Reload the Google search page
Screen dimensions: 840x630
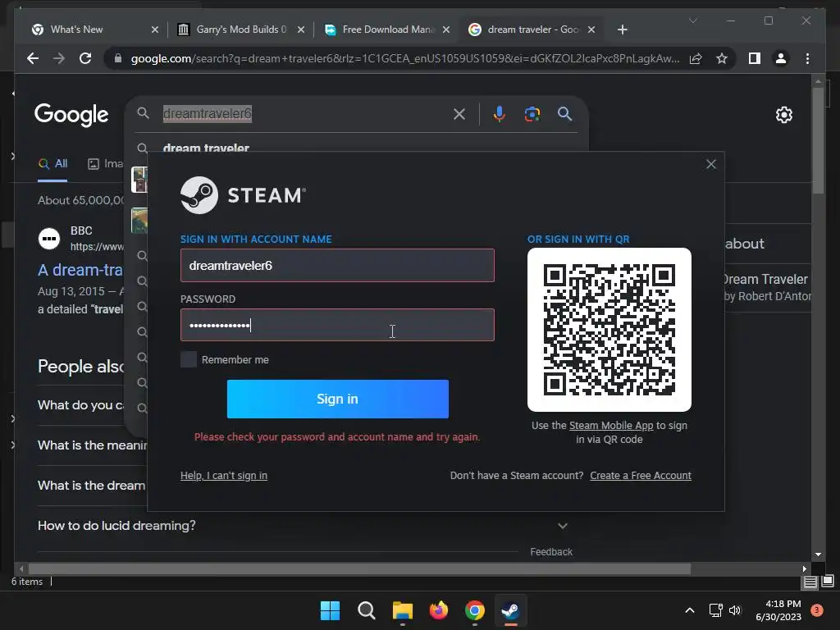(x=85, y=58)
